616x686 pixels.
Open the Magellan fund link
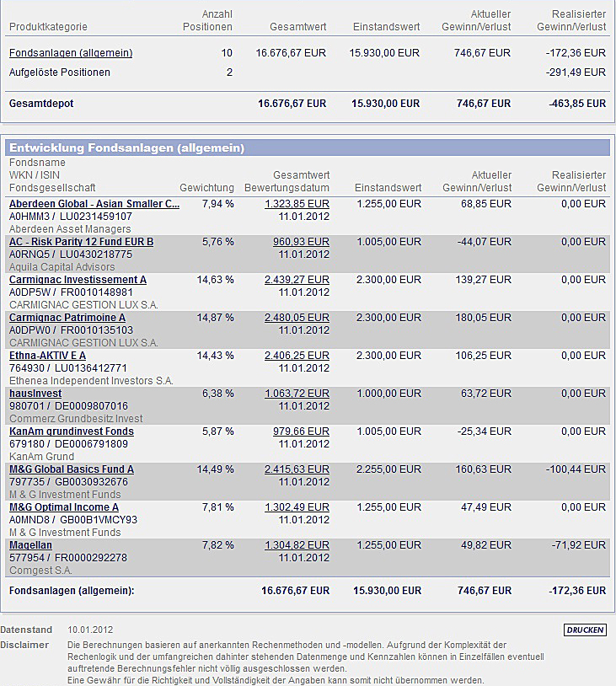point(30,545)
